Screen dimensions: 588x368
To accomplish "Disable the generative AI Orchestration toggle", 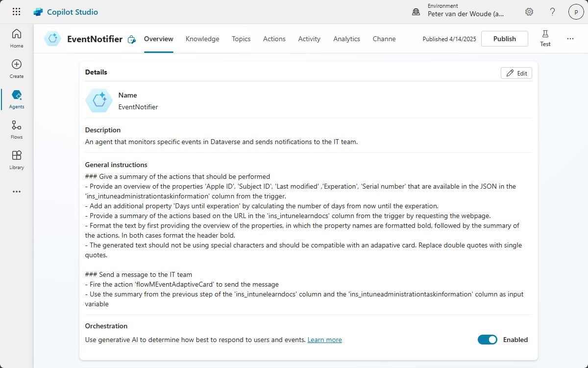I will (487, 340).
